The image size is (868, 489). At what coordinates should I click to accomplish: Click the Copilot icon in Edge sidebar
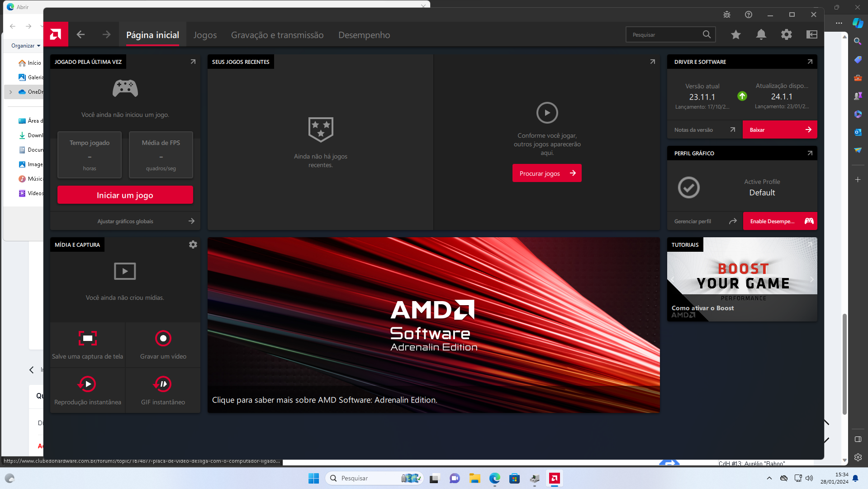pos(858,23)
